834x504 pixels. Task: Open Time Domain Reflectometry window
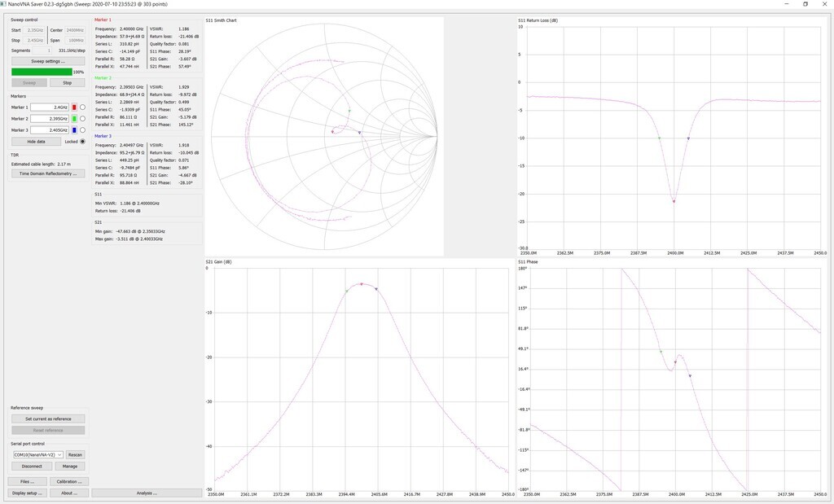(48, 174)
